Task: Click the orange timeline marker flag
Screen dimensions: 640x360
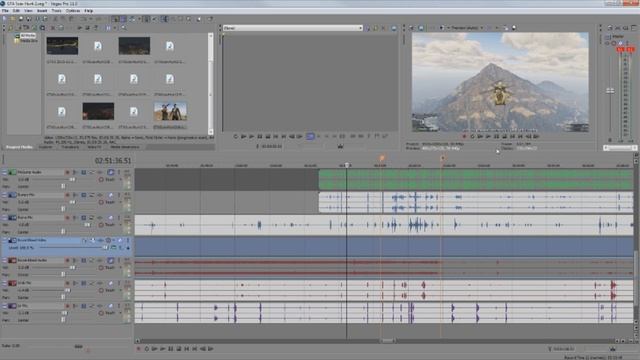Action: (x=382, y=158)
